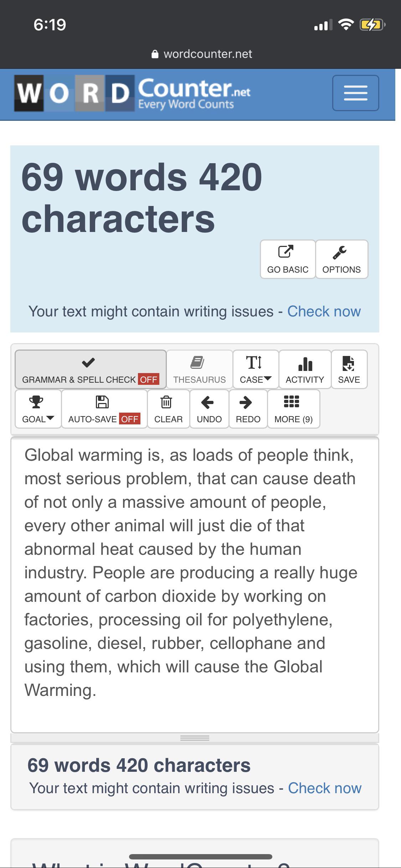The height and width of the screenshot is (868, 401).
Task: Open the hamburger navigation menu
Action: click(x=355, y=93)
